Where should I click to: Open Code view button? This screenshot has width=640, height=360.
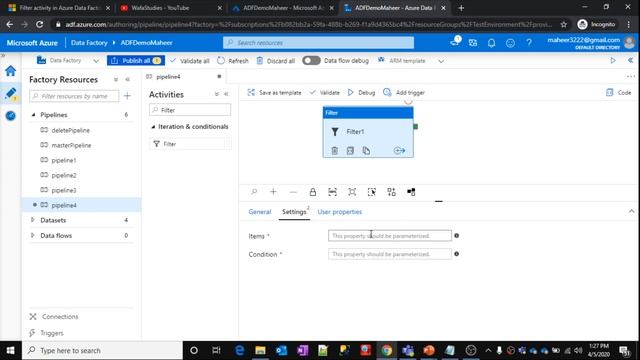tap(619, 93)
